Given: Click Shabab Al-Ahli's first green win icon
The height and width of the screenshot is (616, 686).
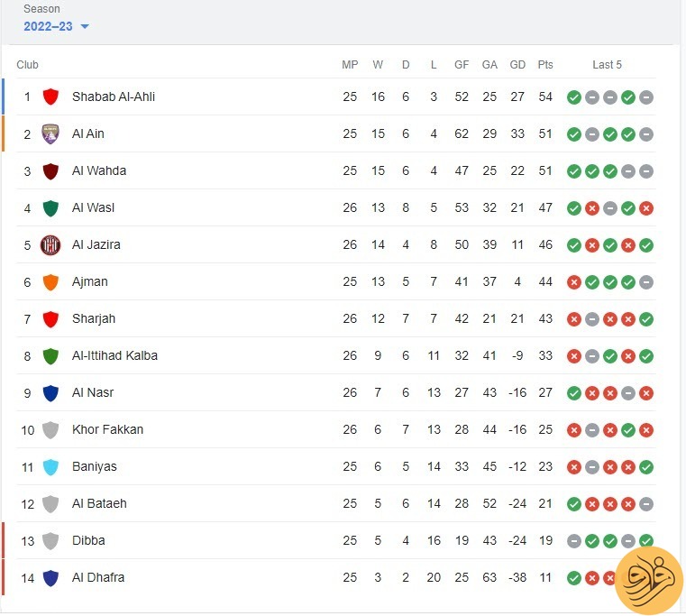Looking at the screenshot, I should tap(574, 97).
